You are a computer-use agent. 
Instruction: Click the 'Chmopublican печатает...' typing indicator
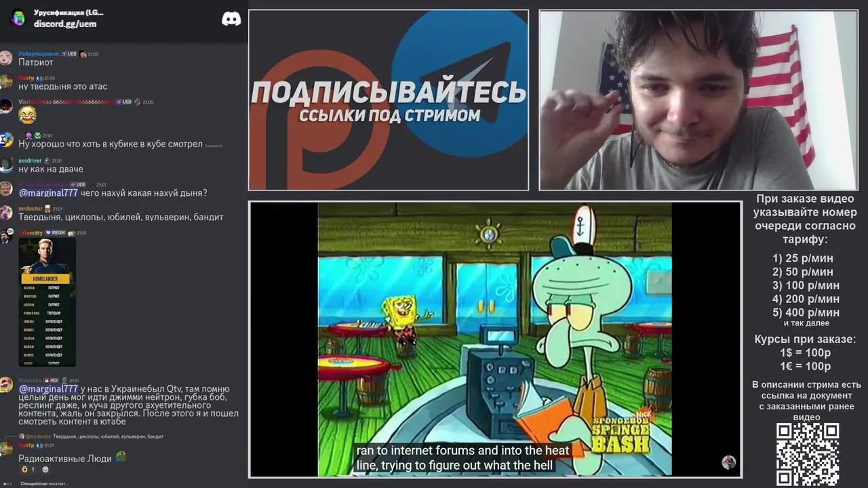tap(44, 484)
